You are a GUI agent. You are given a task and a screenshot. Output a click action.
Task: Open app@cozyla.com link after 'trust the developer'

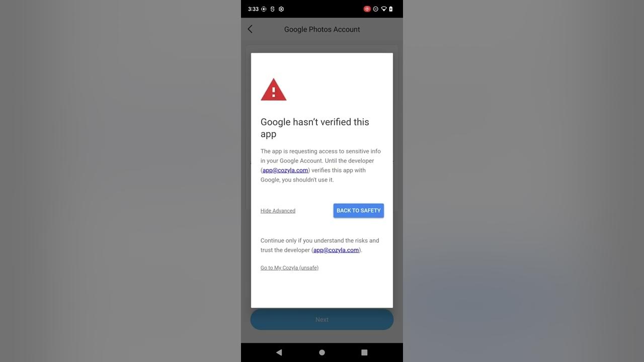(336, 250)
